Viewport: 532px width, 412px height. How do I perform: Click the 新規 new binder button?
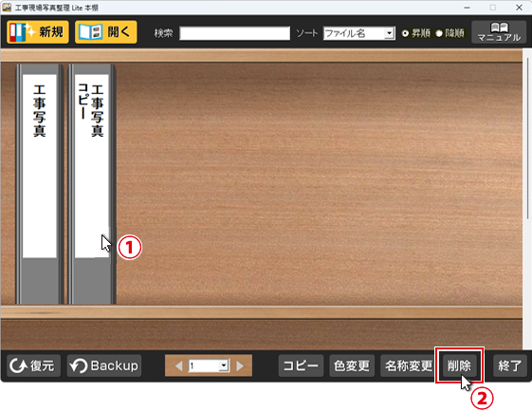[x=38, y=32]
